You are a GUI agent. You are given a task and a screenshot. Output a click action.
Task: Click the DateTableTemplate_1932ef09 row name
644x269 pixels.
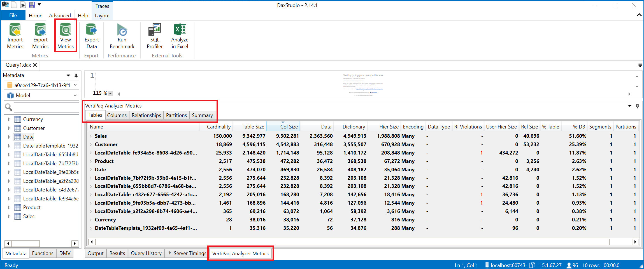coord(146,228)
